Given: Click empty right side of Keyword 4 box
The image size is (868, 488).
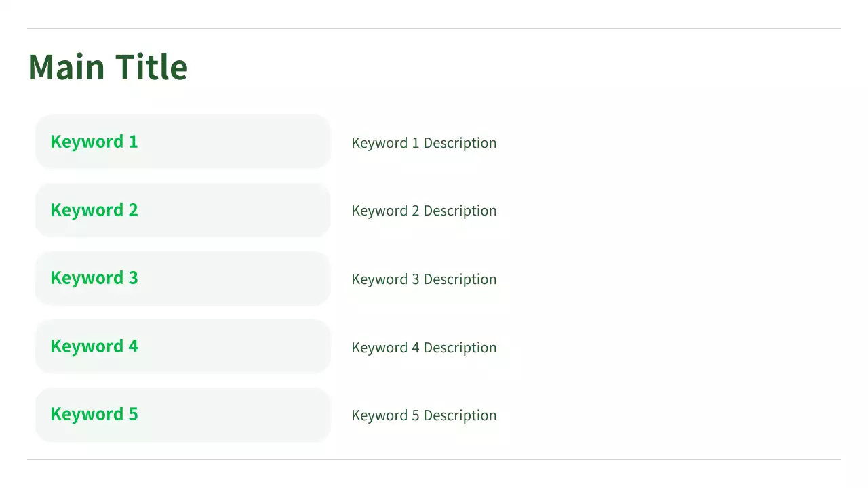Looking at the screenshot, I should coord(258,346).
